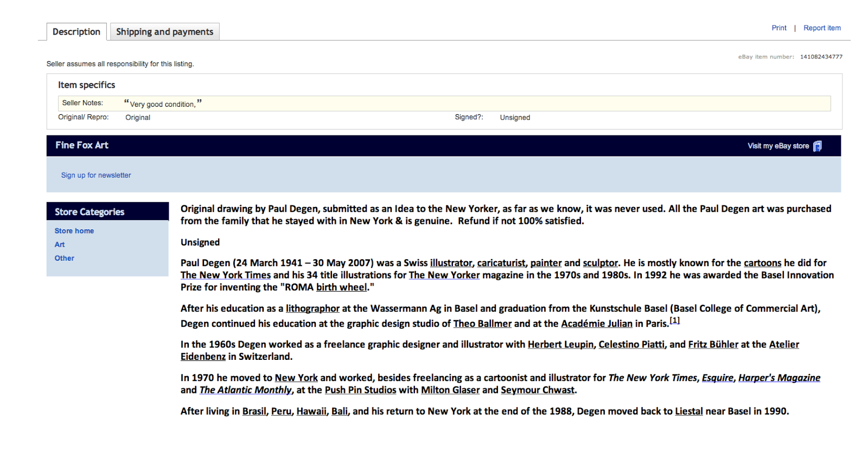Screen dimensions: 868x452
Task: Click the Original value for Original/Repro
Action: coord(138,118)
